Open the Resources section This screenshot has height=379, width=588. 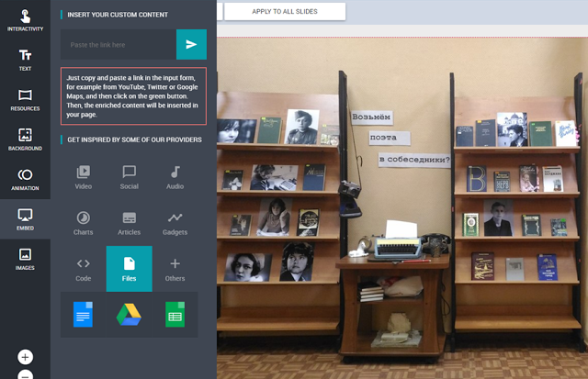pos(25,99)
